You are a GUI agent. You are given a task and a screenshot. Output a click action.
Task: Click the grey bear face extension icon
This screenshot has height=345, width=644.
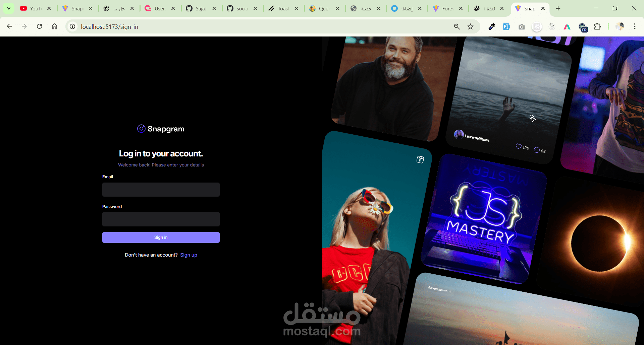tap(552, 26)
